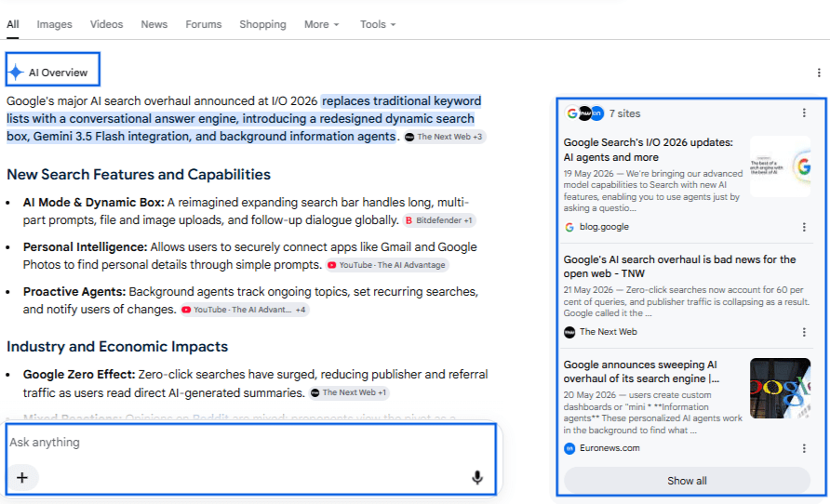Image resolution: width=830 pixels, height=504 pixels.
Task: Click the plus attach button in Ask box
Action: pyautogui.click(x=22, y=478)
